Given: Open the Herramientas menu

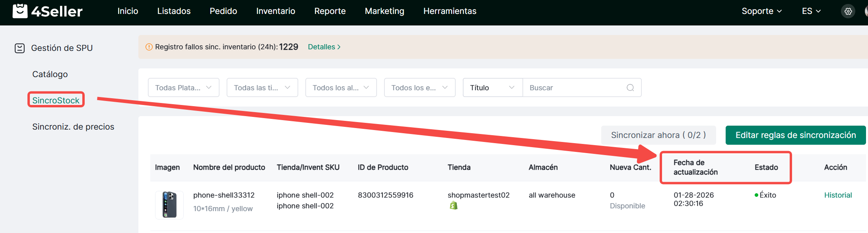Looking at the screenshot, I should (x=450, y=11).
